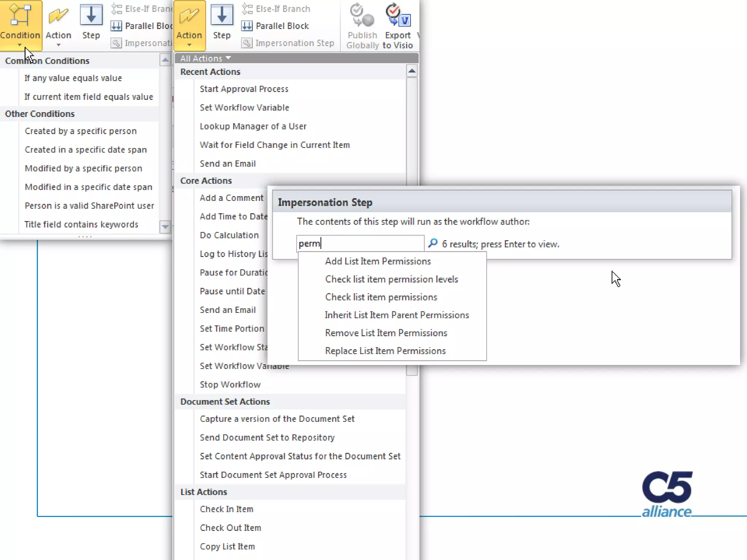
Task: Select Replace List Item Permissions result
Action: pyautogui.click(x=385, y=351)
